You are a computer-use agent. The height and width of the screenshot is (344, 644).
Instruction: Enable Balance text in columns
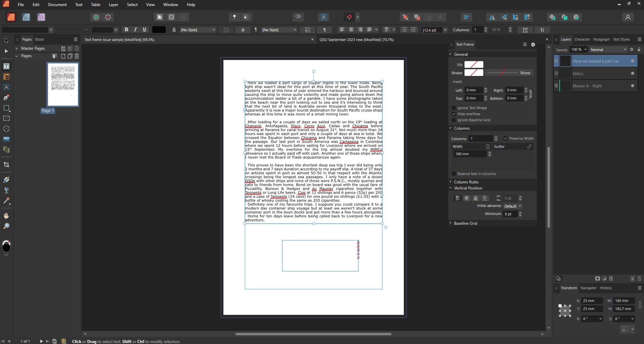[454, 174]
